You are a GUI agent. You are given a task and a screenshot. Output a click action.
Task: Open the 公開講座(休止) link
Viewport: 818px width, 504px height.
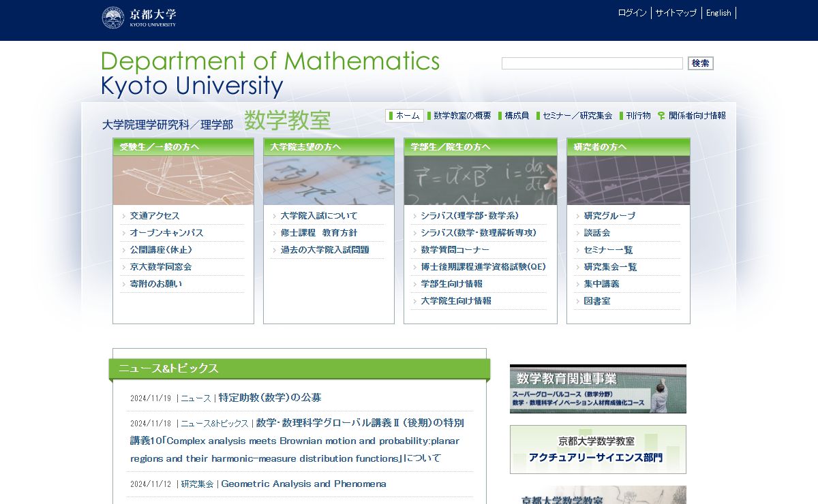coord(161,250)
